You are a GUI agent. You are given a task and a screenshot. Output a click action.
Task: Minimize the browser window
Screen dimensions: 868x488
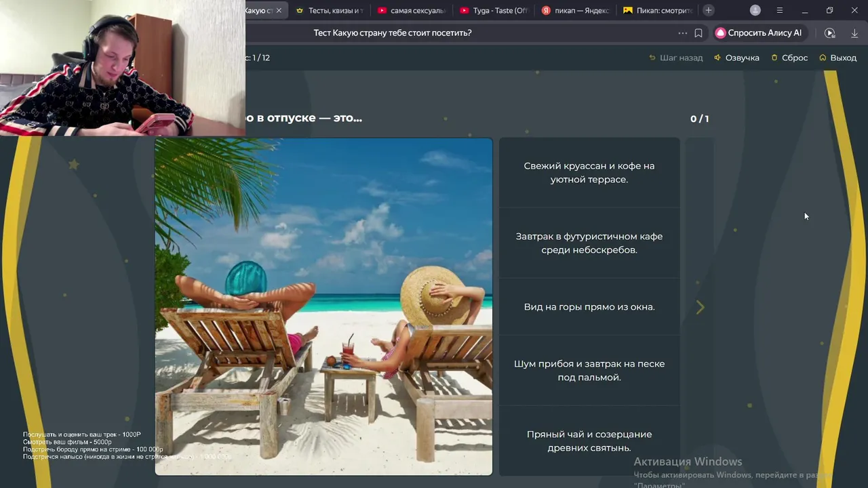[x=805, y=10]
